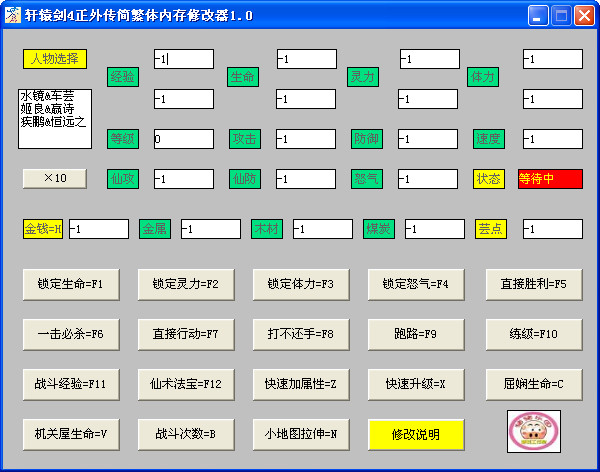The height and width of the screenshot is (472, 600).
Task: Click the 芸点 points input field
Action: click(553, 229)
